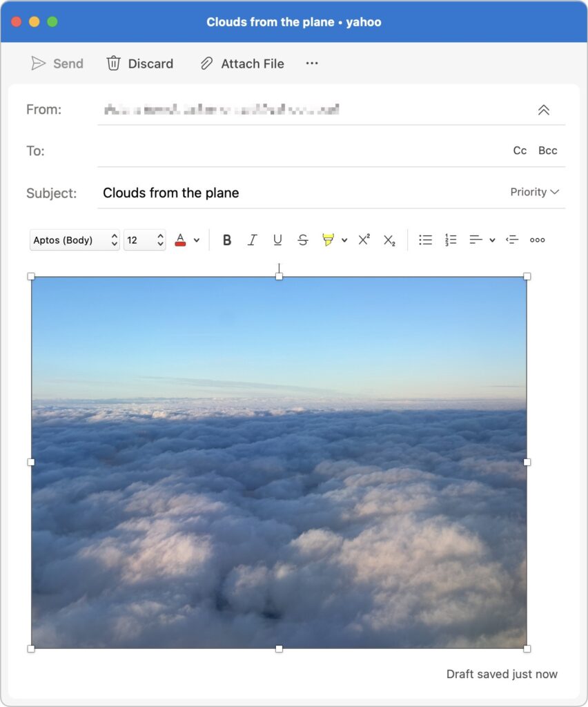Open the font size 12 selector
Screen dimensions: 588x707
[x=144, y=240]
